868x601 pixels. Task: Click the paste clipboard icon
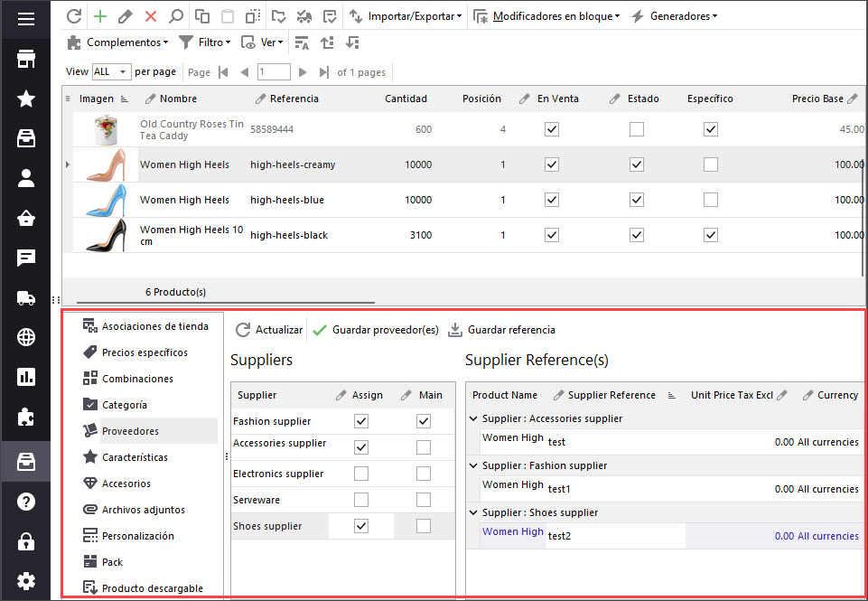click(x=228, y=16)
